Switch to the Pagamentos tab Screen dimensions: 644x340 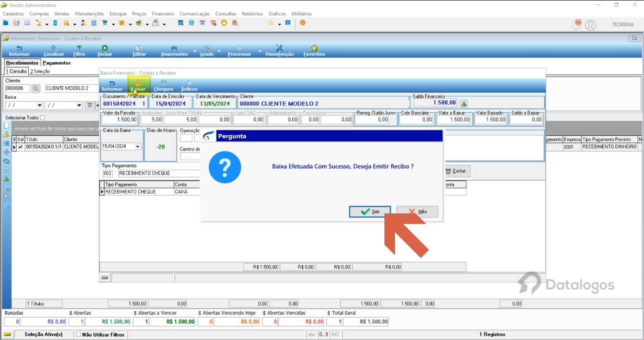(x=57, y=63)
